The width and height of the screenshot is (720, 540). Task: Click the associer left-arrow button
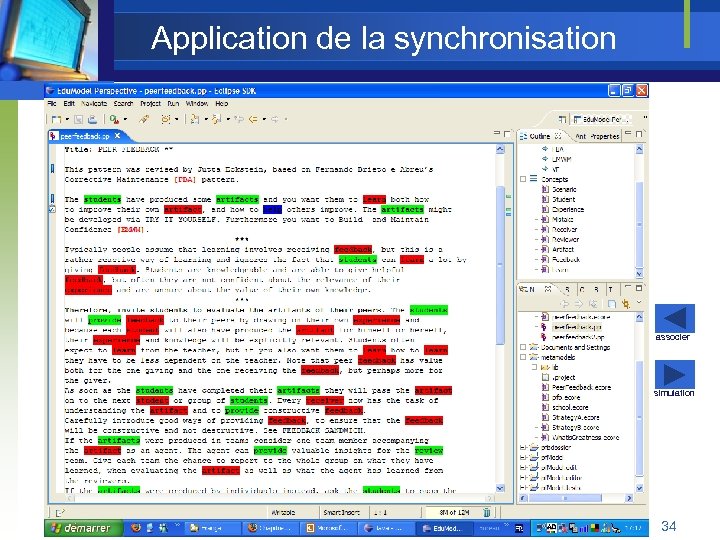675,318
